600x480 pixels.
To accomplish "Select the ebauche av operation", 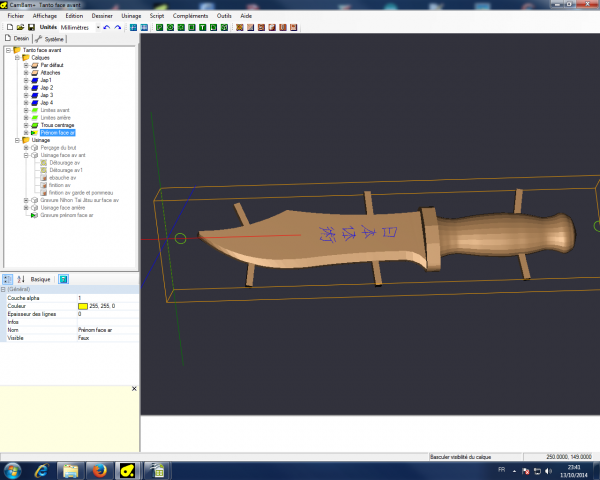I will coord(62,178).
